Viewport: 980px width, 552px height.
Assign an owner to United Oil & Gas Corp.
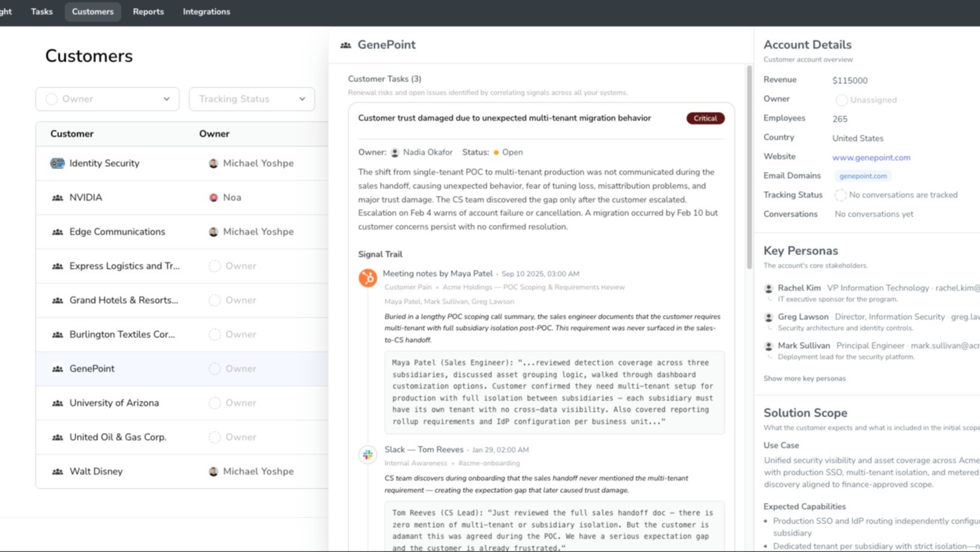pos(233,437)
